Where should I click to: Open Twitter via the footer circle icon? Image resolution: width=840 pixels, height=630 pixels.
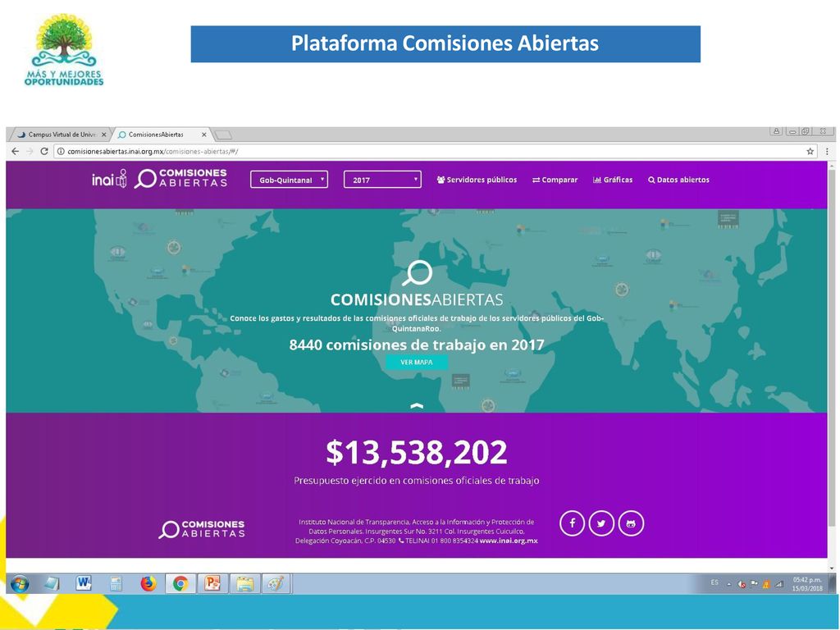coord(601,523)
